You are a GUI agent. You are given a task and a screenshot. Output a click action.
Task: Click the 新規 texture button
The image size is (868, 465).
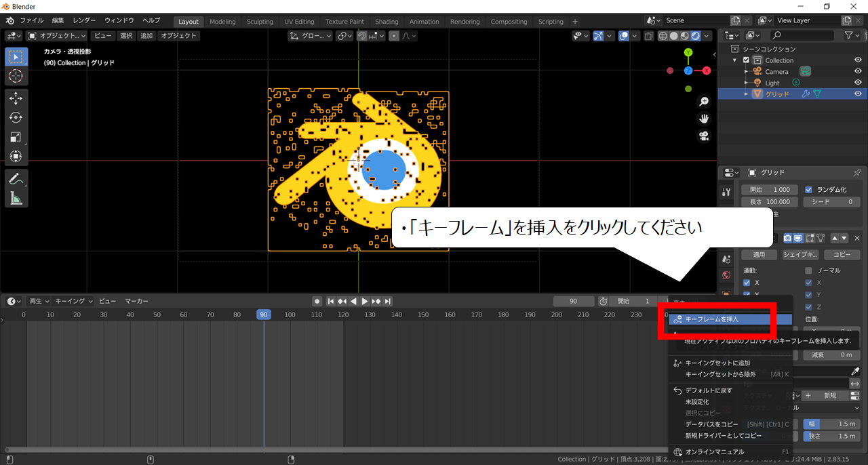825,395
